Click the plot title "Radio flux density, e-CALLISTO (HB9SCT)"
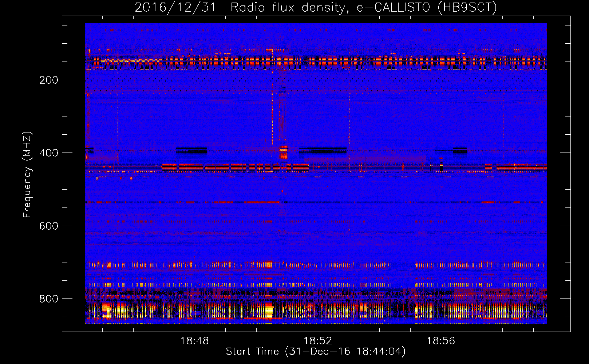Image resolution: width=589 pixels, height=364 pixels. tap(364, 8)
